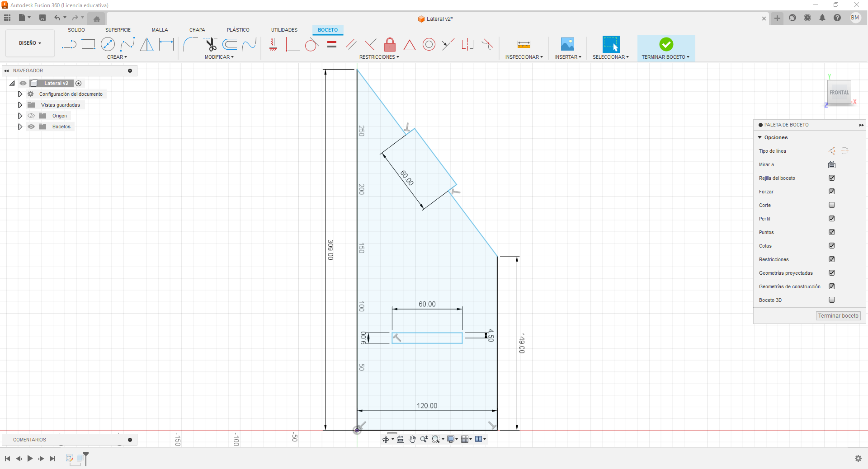Toggle the Cotas checkbox
The image size is (868, 469).
tap(832, 246)
